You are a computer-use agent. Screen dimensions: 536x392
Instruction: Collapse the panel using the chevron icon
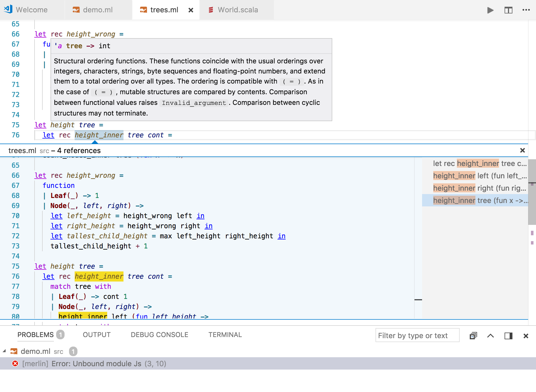click(x=491, y=335)
